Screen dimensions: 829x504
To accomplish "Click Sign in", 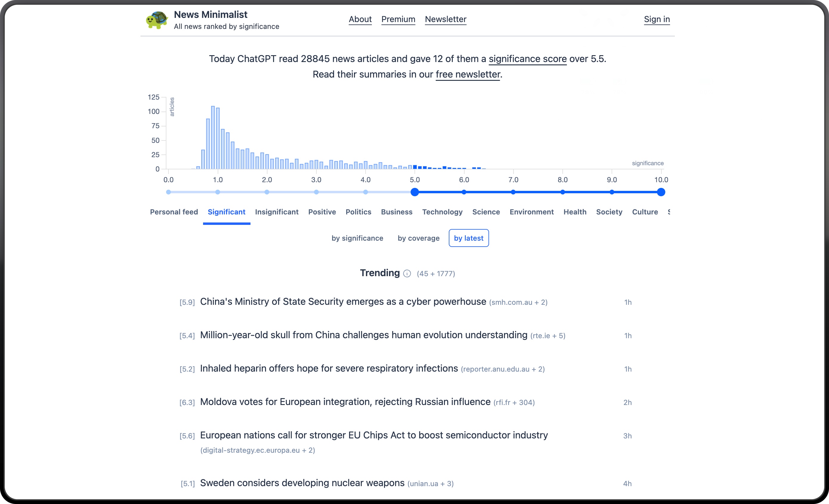I will tap(656, 19).
